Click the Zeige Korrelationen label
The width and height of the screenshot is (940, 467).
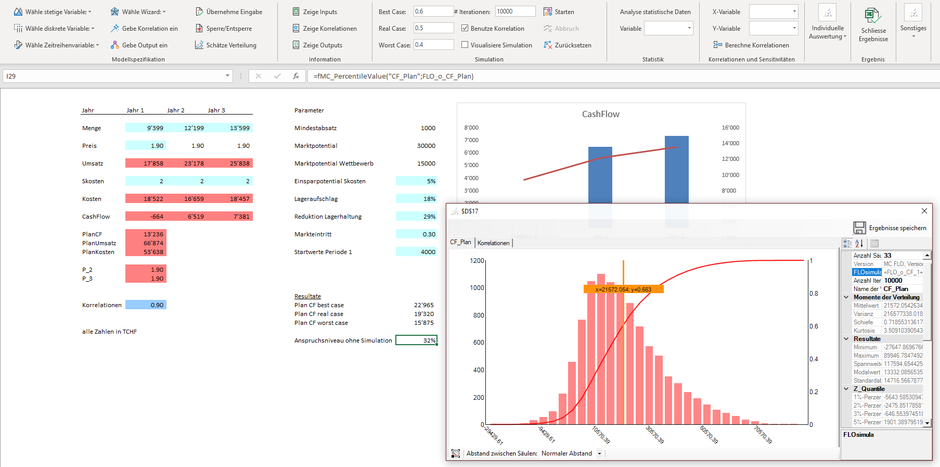[x=330, y=28]
